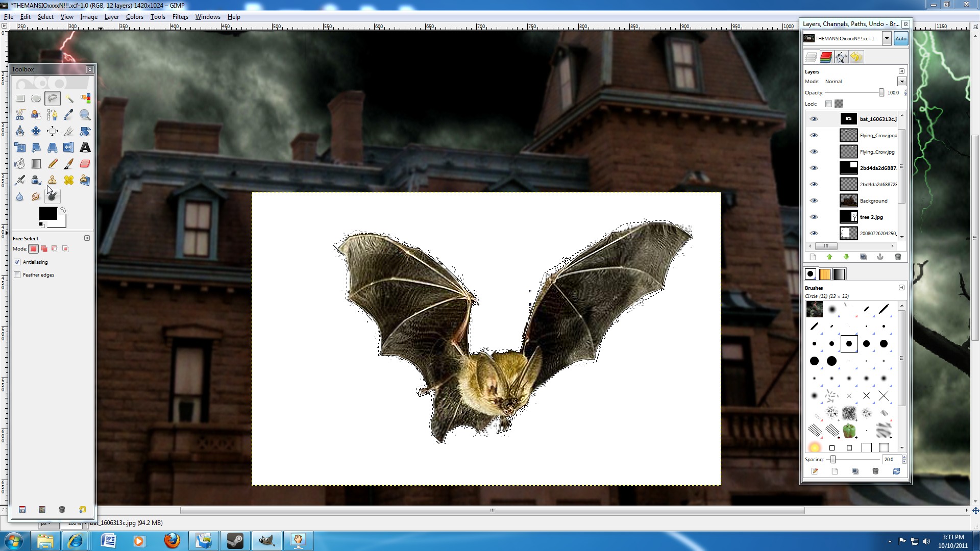The width and height of the screenshot is (980, 551).
Task: Select the Paths tool
Action: (x=52, y=115)
